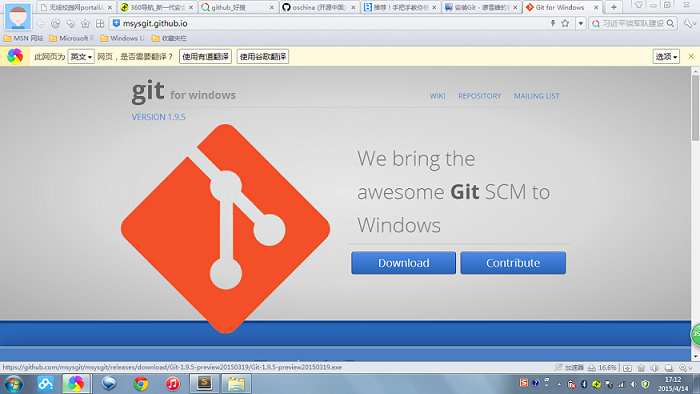Click the vertical page scrollbar thumb
700x394 pixels.
point(696,108)
